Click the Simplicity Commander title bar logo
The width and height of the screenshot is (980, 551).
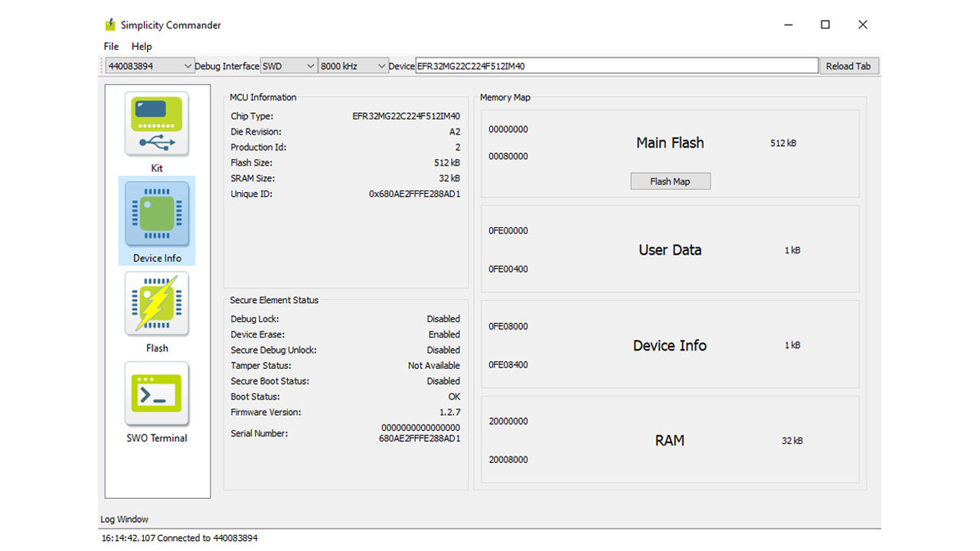coord(110,24)
